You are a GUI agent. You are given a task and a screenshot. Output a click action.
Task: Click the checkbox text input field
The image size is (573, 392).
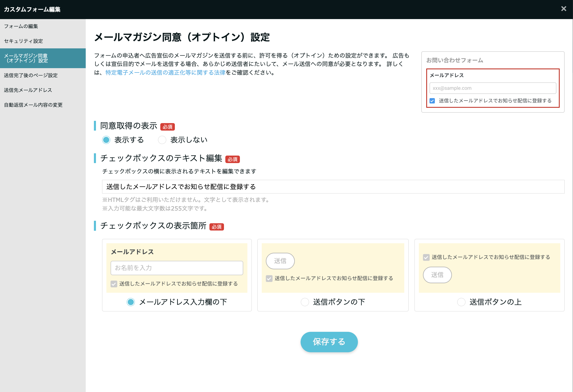coord(333,187)
